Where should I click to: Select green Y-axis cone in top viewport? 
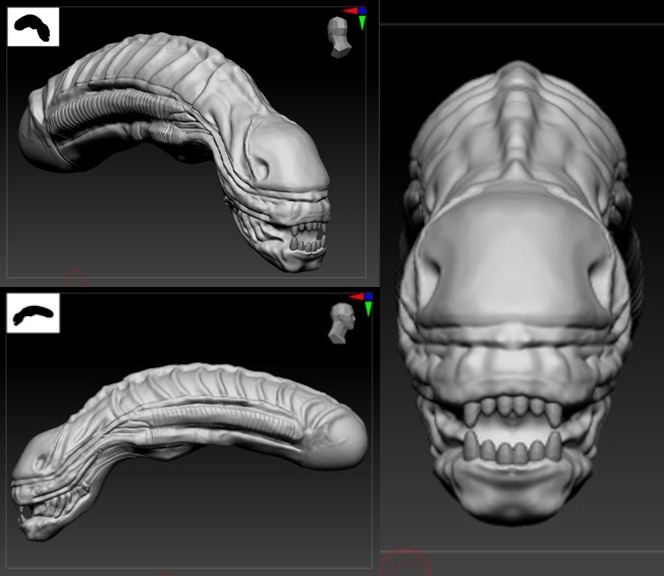[362, 22]
